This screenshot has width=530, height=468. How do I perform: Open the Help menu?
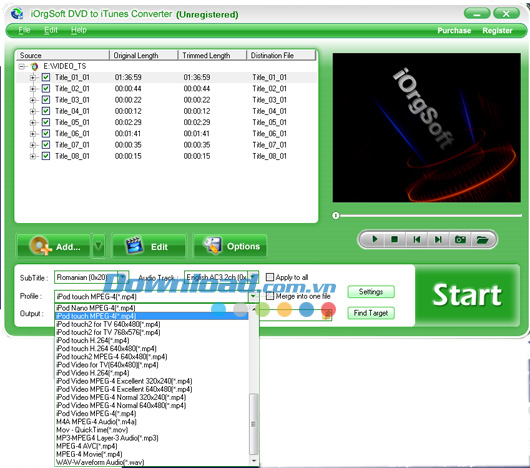[x=79, y=30]
